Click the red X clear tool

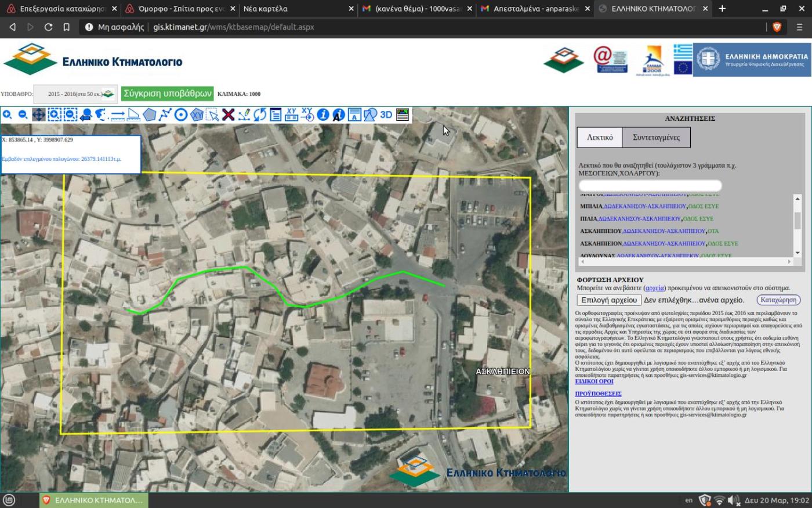[228, 115]
